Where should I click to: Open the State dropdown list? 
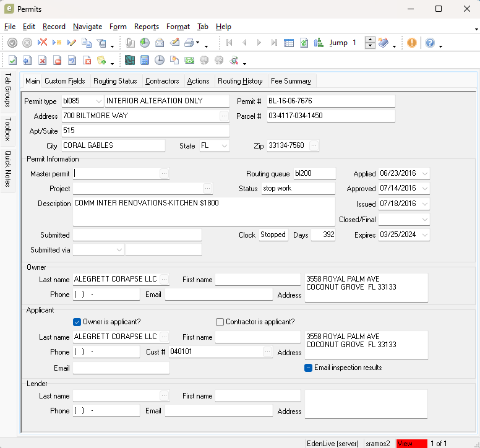[x=224, y=146]
